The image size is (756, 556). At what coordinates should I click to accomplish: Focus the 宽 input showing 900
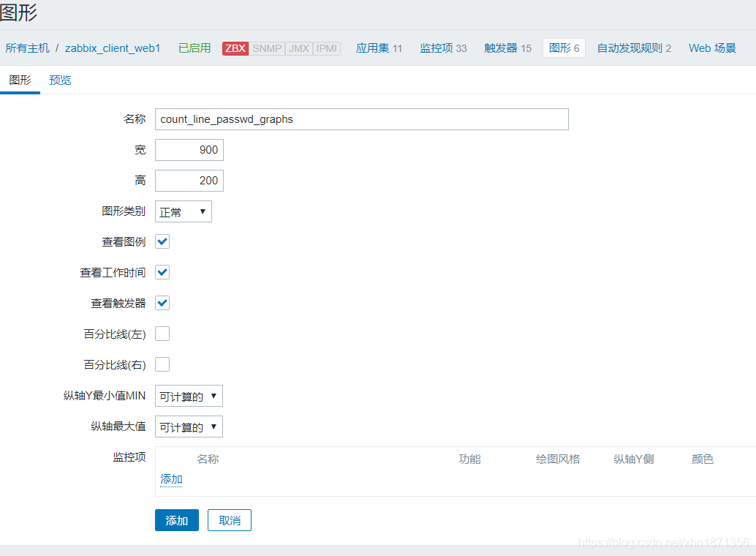(189, 150)
